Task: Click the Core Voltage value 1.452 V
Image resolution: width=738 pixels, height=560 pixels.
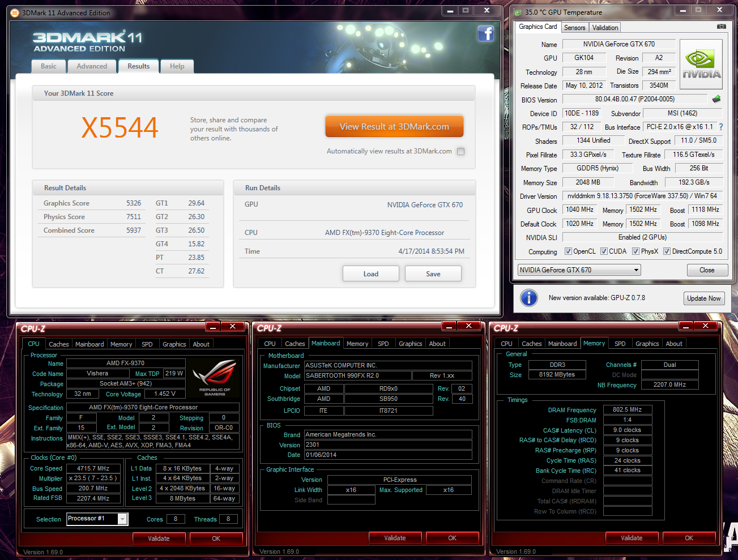Action: 165,394
